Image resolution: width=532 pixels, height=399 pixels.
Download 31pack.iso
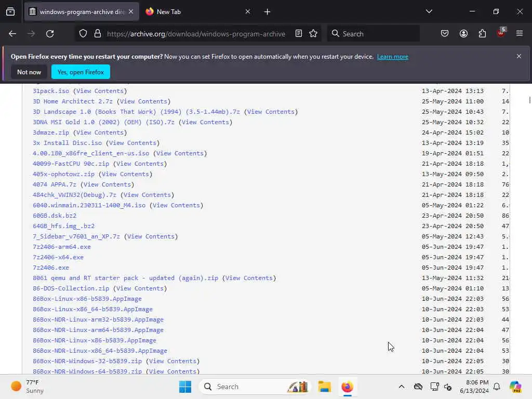[51, 91]
